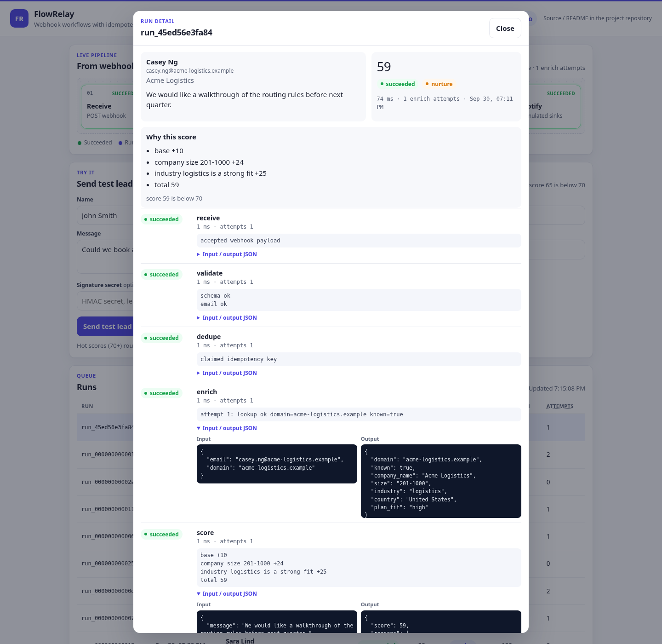
Task: Focus the Name field containing John Smith
Action: pos(105,215)
